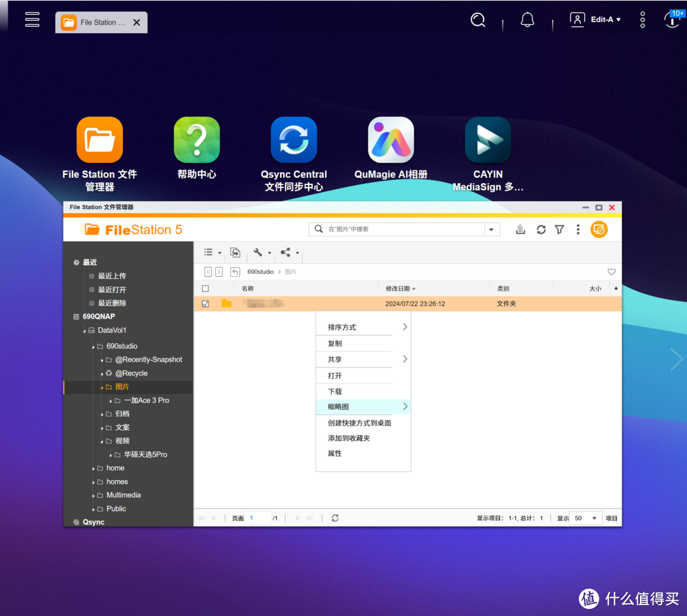Open the search options dropdown arrow

tap(491, 229)
